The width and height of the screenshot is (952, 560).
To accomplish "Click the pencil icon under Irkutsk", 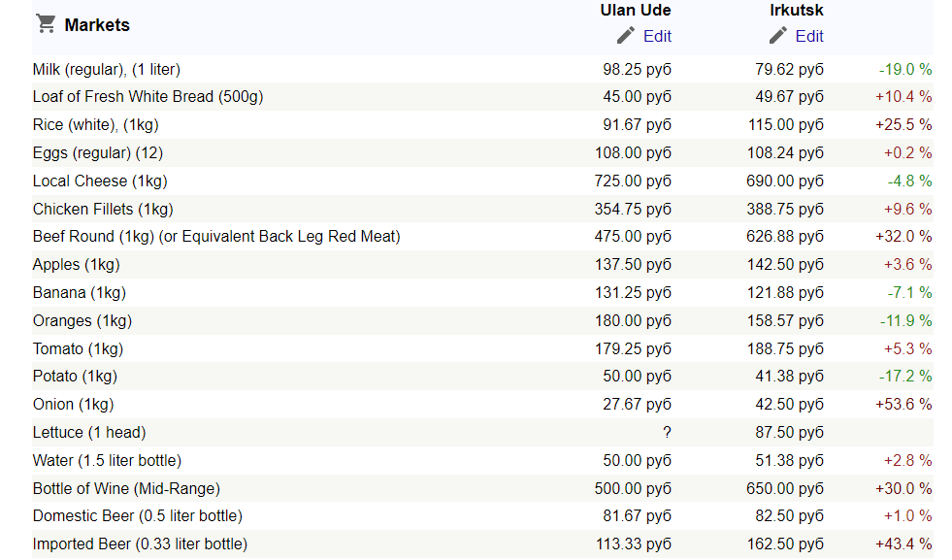I will point(778,36).
